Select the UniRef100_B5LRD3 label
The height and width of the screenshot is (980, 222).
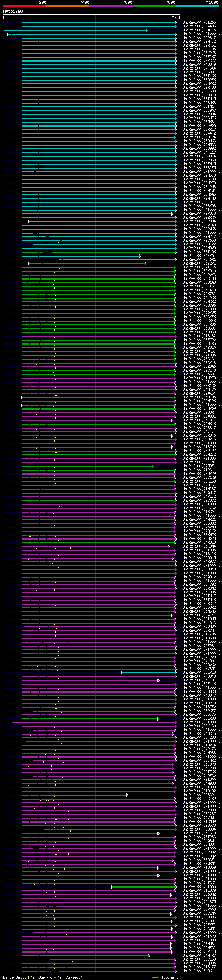[x=199, y=719]
